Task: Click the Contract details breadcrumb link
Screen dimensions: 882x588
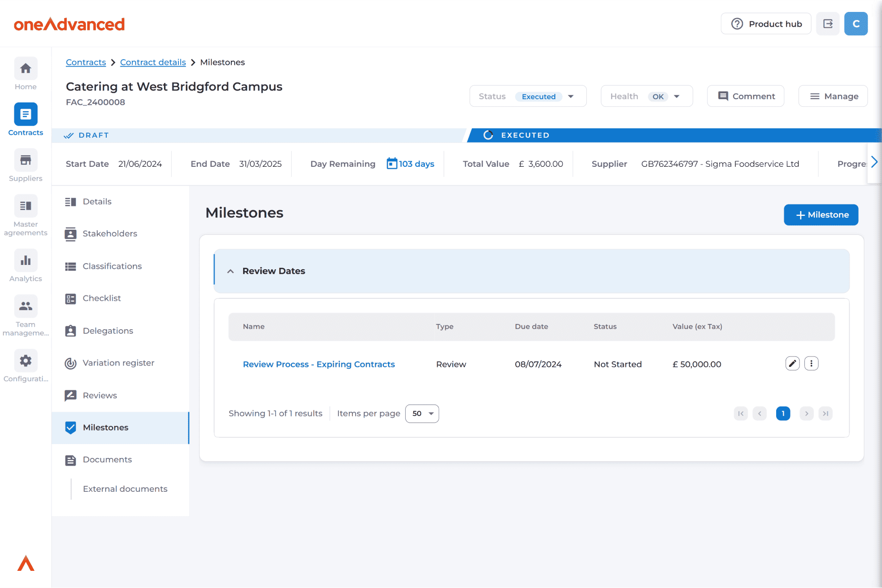Action: pos(153,62)
